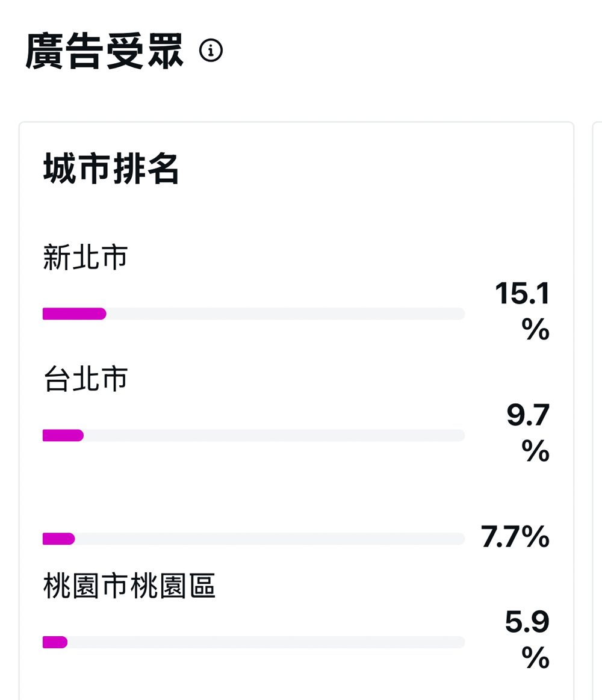Click the grey track of 7.7% bar
The width and height of the screenshot is (602, 700).
(270, 539)
